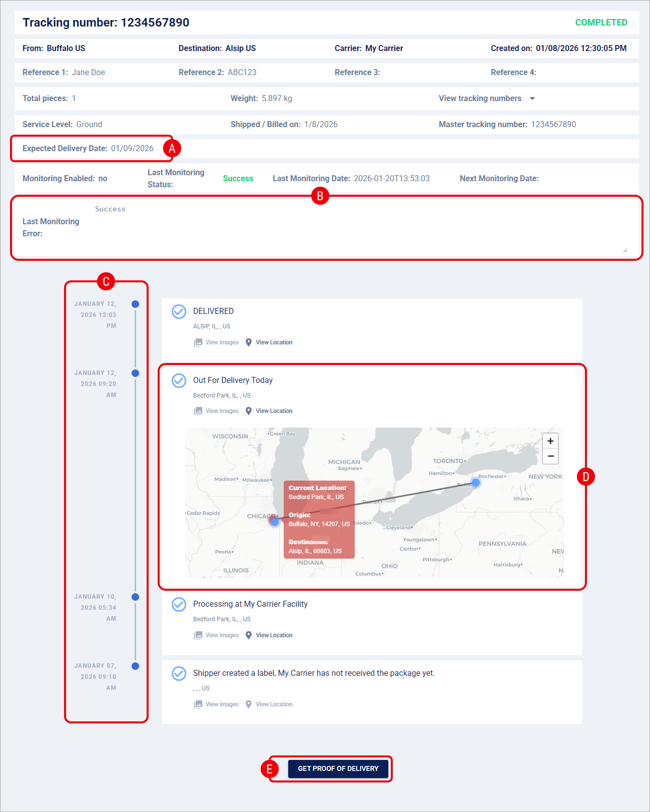Click the location pin under Shipper created a label
The height and width of the screenshot is (812, 650).
[x=249, y=704]
